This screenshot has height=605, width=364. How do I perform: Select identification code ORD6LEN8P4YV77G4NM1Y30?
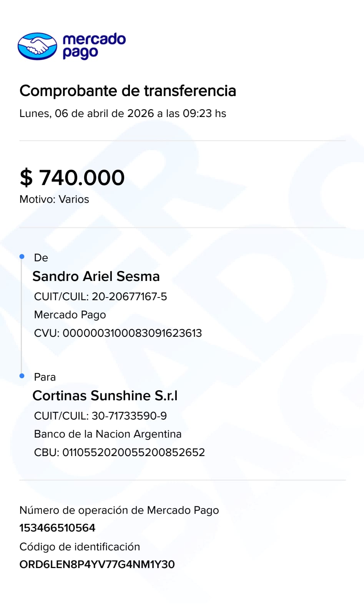click(x=97, y=565)
